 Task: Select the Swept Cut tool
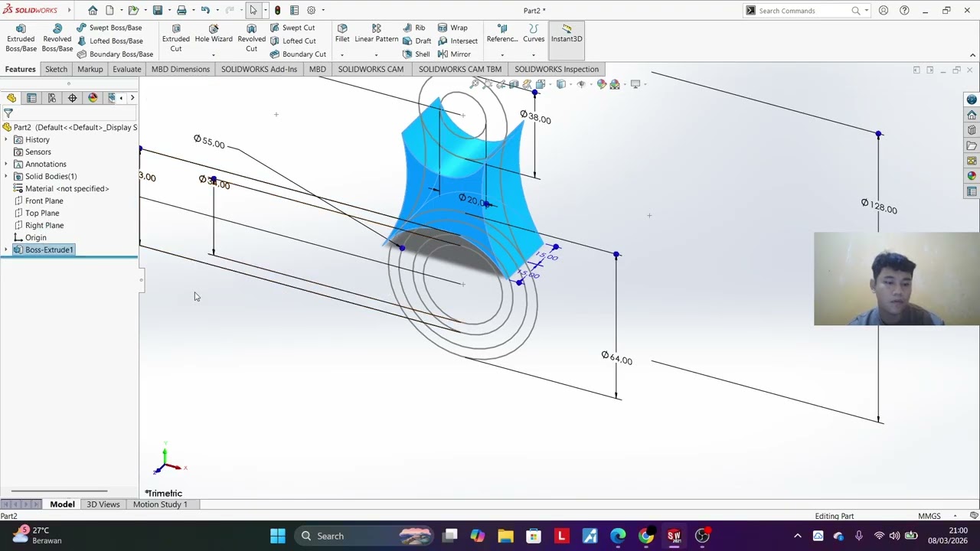pos(292,28)
